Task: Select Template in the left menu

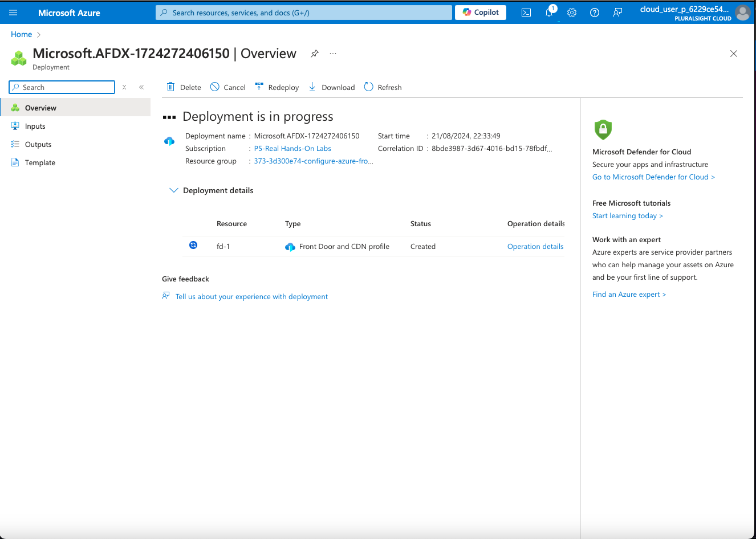Action: tap(75, 162)
